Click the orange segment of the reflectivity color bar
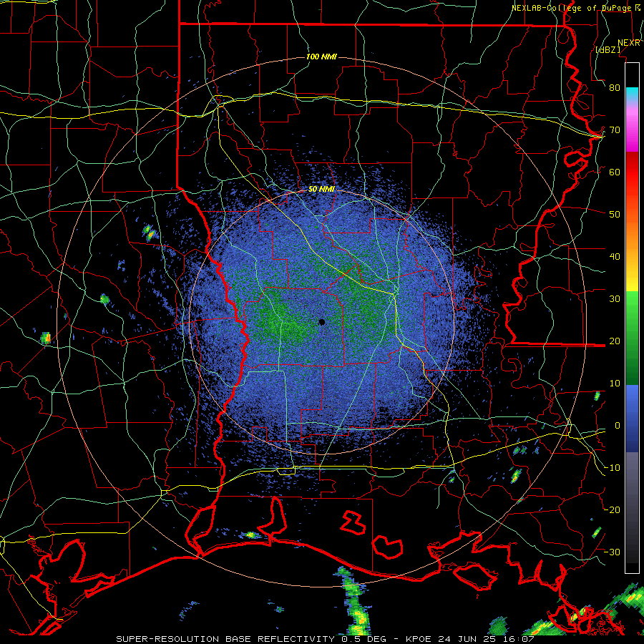 (632, 236)
